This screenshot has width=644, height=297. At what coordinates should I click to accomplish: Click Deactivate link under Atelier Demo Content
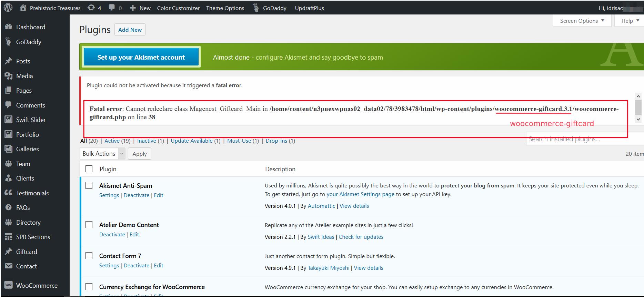112,234
